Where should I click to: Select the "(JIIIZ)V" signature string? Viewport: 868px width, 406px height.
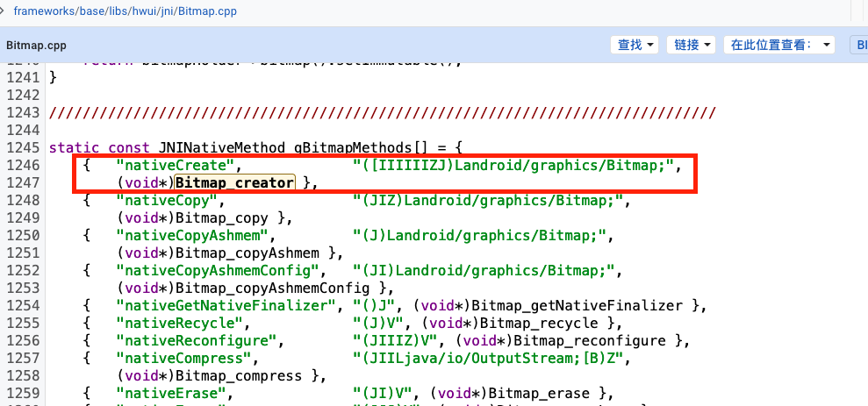tap(396, 341)
